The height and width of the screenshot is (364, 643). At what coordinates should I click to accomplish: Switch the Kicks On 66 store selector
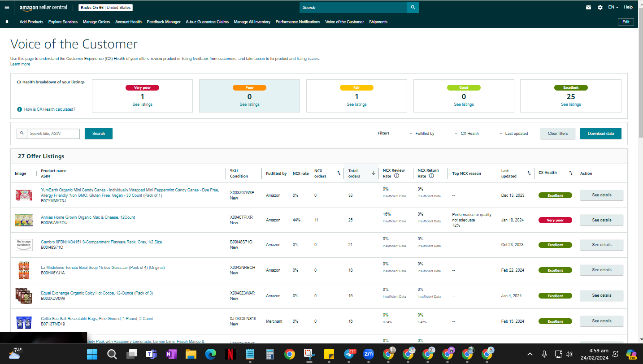coord(105,8)
